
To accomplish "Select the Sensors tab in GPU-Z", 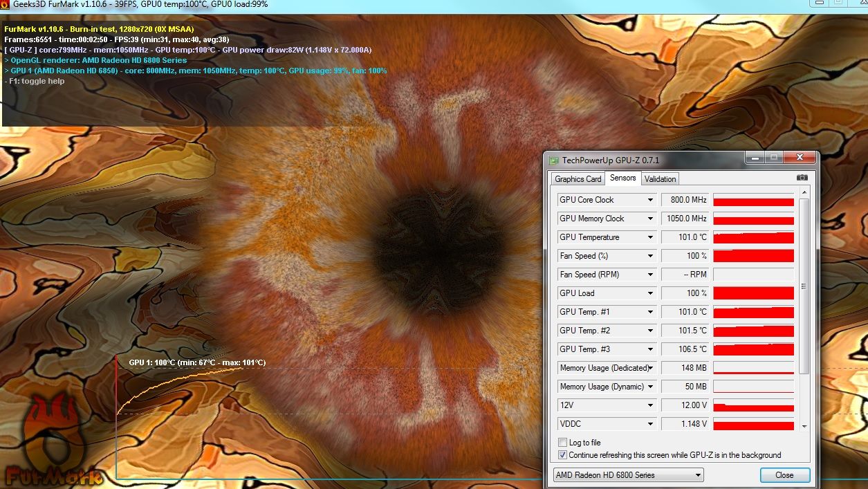I will [x=622, y=178].
